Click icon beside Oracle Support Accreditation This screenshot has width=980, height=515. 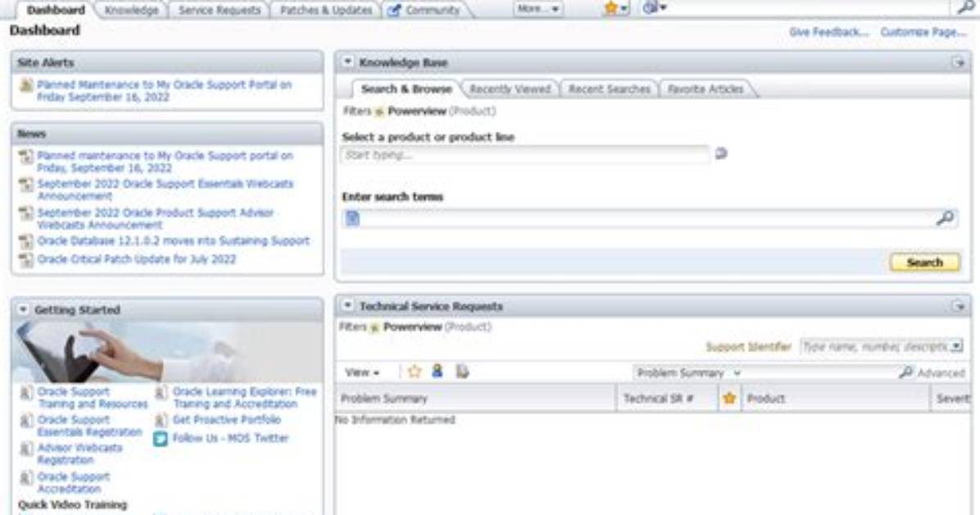(25, 478)
